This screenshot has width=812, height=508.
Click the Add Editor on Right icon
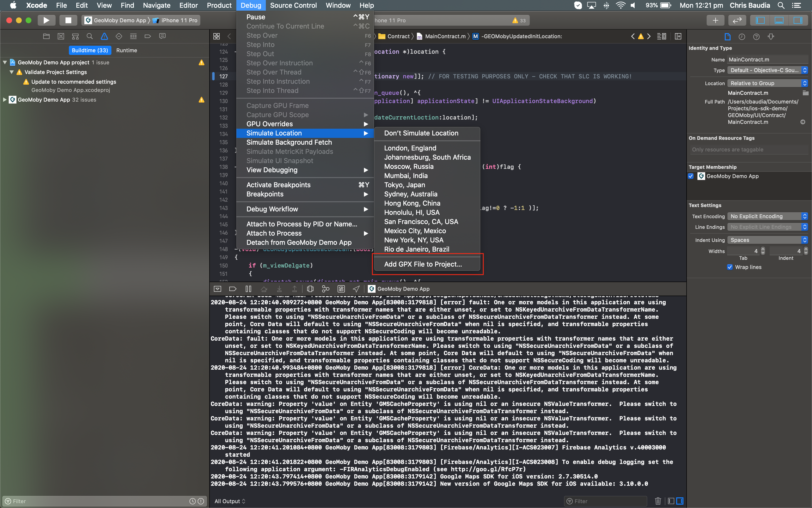tap(678, 36)
